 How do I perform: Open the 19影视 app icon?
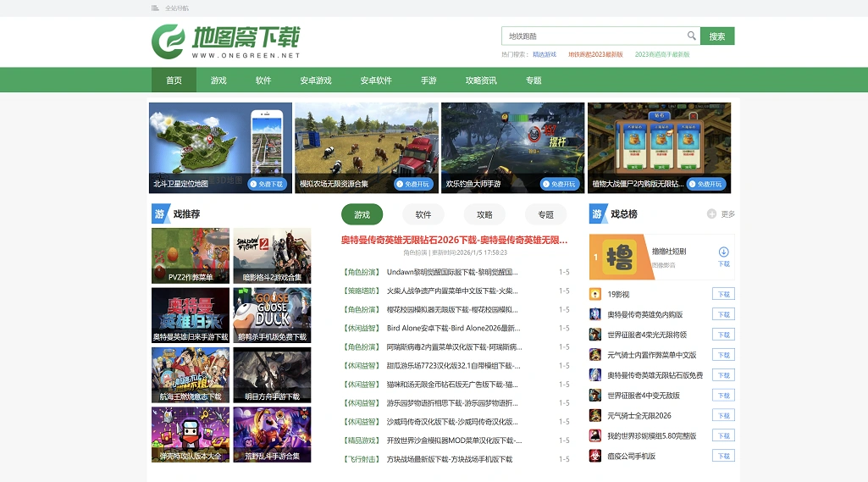point(595,294)
